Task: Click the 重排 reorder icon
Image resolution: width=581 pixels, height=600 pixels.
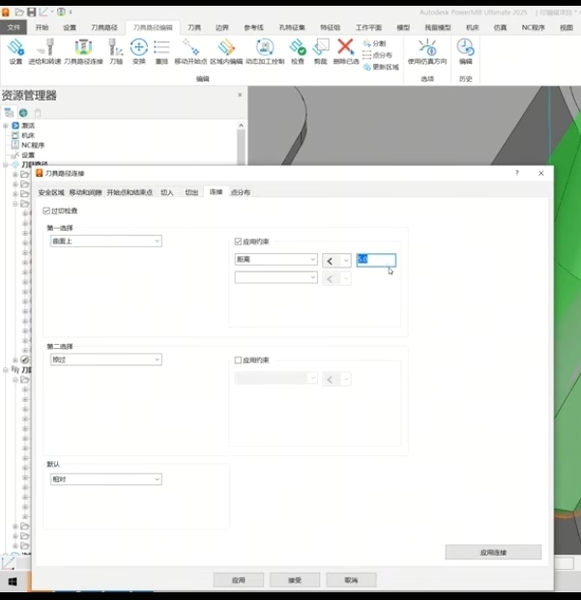Action: [162, 52]
